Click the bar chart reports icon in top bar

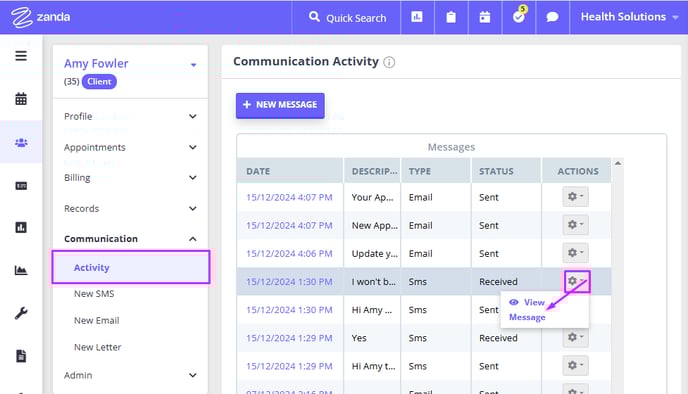(x=417, y=17)
